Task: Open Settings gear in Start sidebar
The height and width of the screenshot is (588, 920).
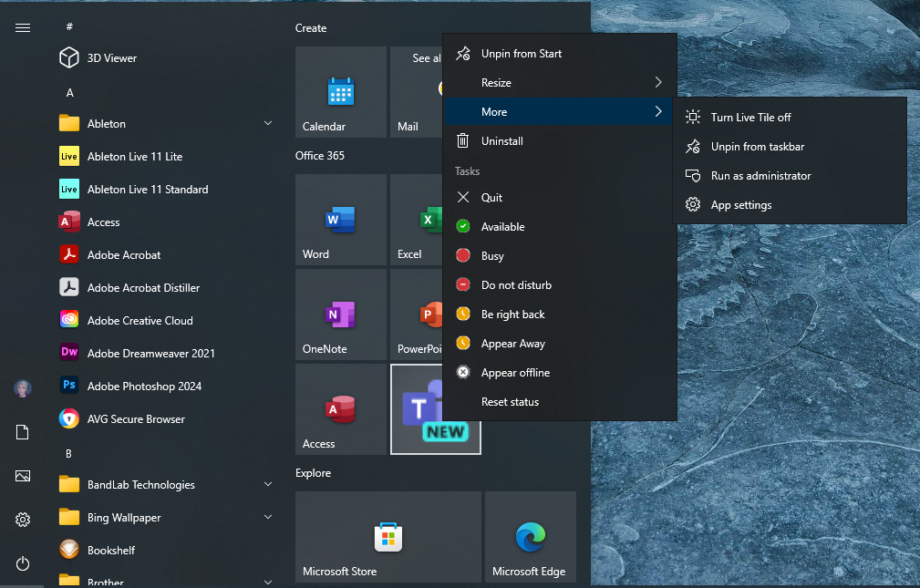Action: tap(22, 520)
